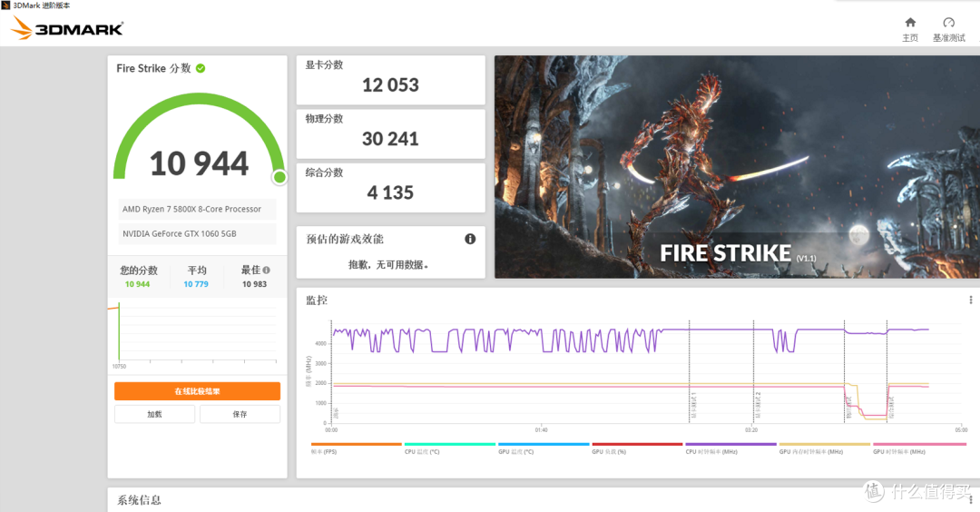Click the 保存 button
Image resolution: width=980 pixels, height=512 pixels.
(x=240, y=414)
